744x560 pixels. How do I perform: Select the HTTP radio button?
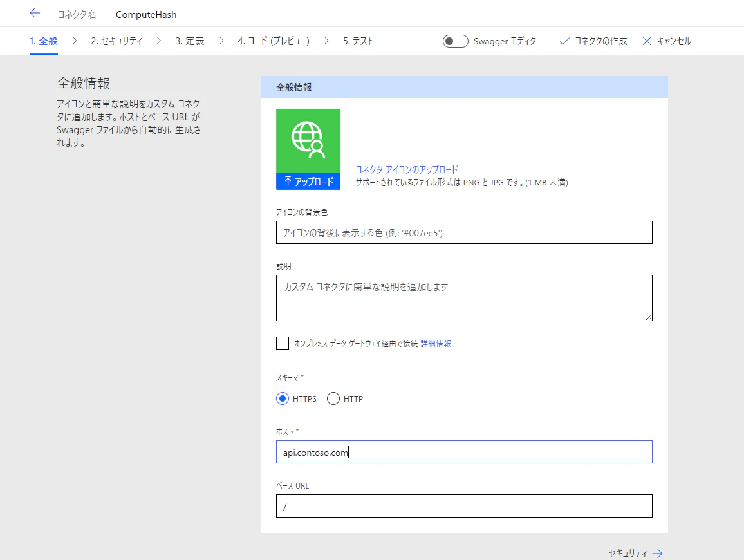333,398
